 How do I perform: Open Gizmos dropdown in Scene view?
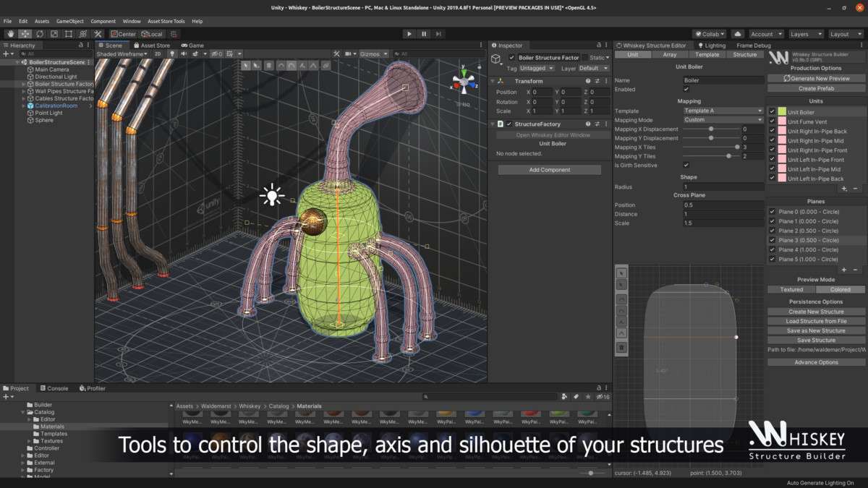tap(374, 54)
